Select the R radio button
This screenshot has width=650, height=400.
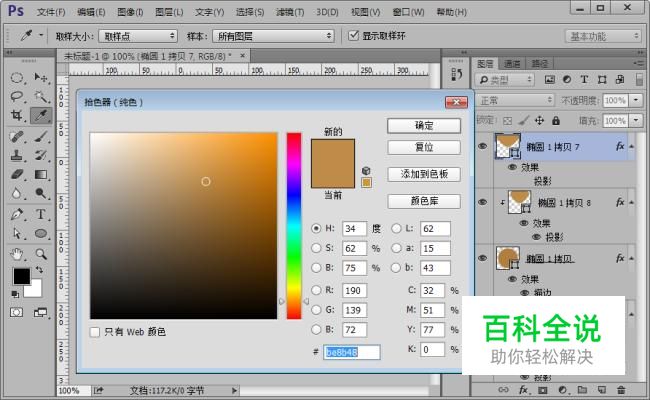tap(316, 290)
